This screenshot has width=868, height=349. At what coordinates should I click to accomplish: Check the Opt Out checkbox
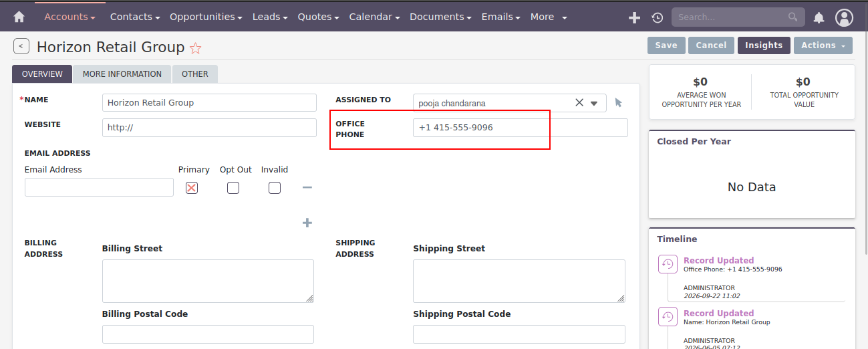(233, 188)
